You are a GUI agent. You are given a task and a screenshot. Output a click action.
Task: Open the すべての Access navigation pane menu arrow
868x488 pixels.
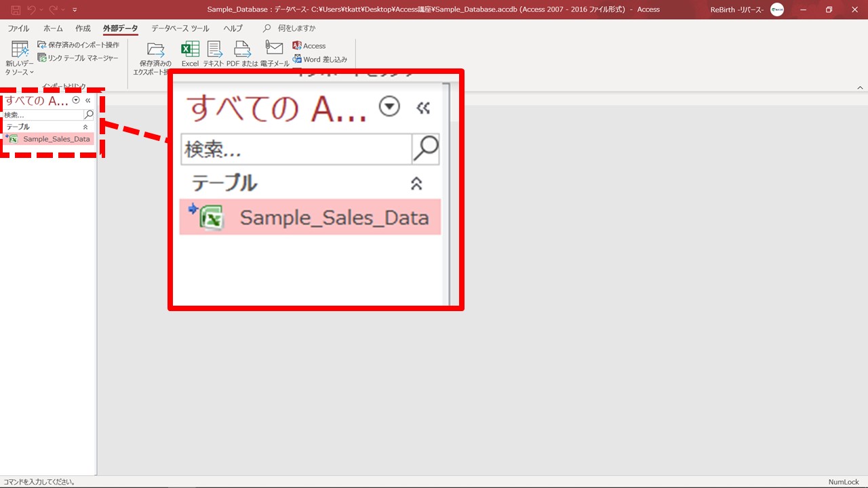point(76,100)
